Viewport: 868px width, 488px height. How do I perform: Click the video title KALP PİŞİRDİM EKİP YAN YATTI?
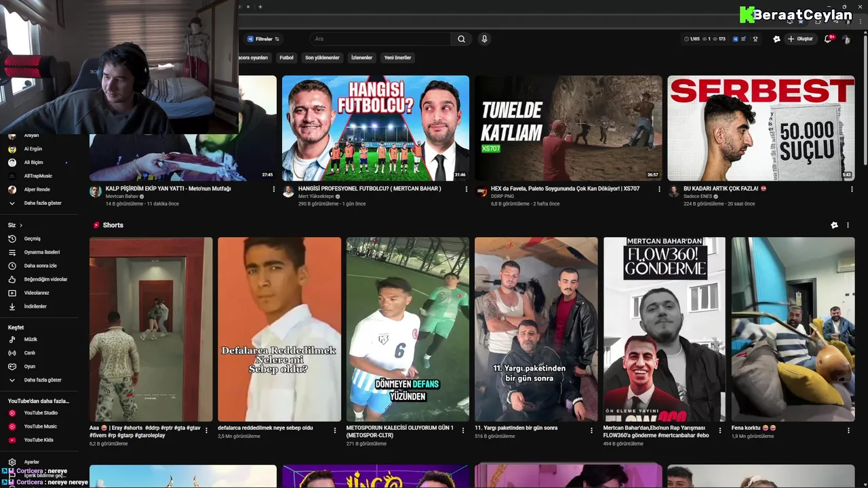pyautogui.click(x=168, y=188)
